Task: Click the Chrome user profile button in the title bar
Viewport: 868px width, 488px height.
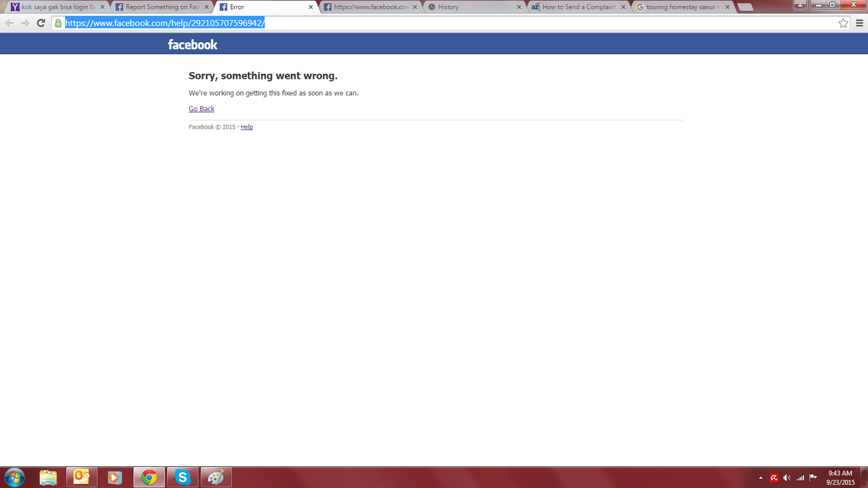Action: (x=800, y=5)
